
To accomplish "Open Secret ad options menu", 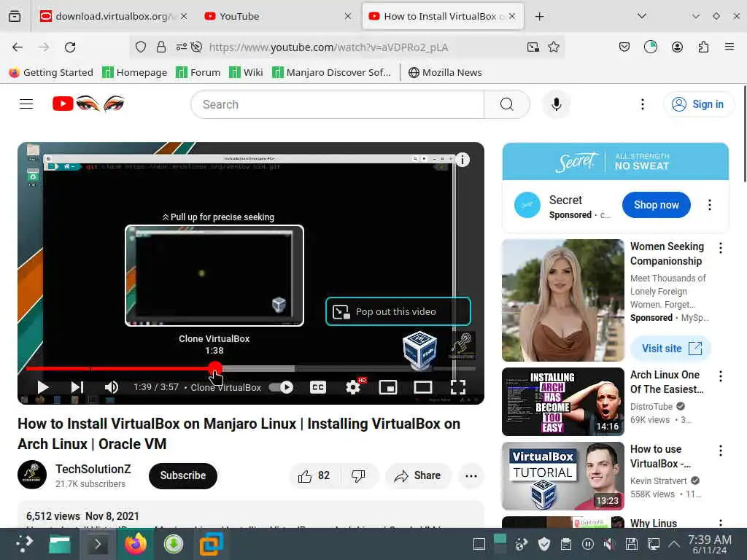I will point(709,205).
